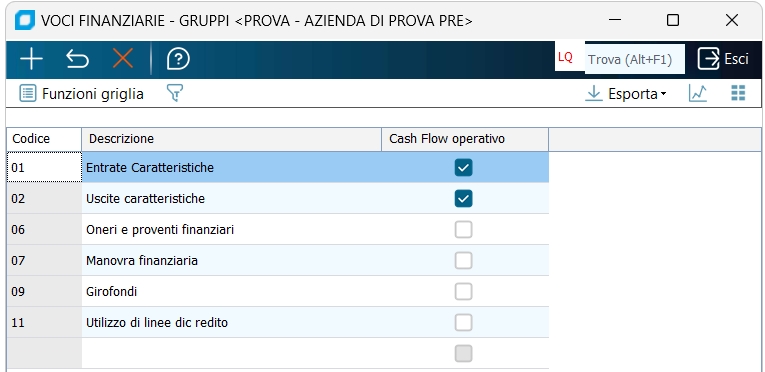Sort by the Descrizione column header
Image resolution: width=765 pixels, height=372 pixels.
click(231, 139)
